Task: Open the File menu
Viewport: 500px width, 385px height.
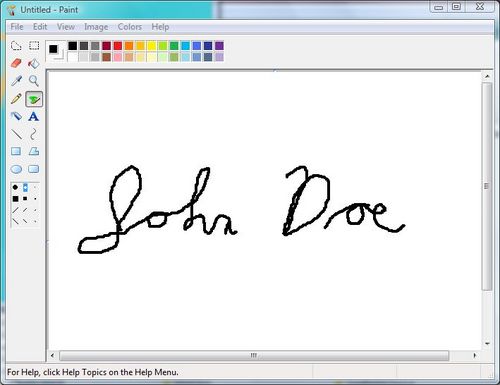Action: pyautogui.click(x=17, y=27)
